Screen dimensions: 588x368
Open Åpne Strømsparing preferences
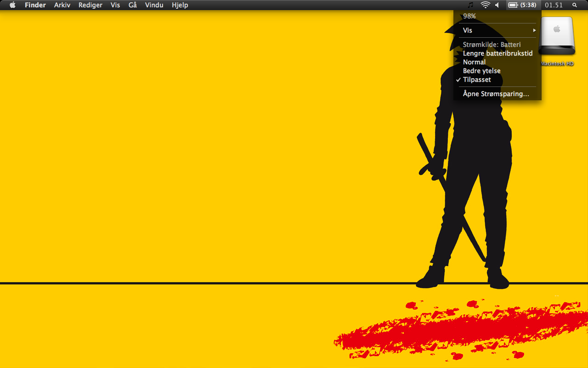[x=498, y=94]
